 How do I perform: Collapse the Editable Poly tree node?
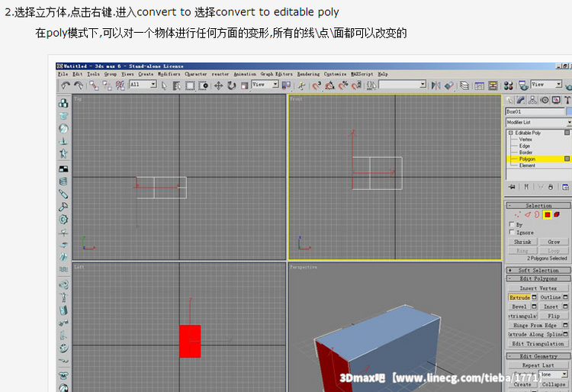(511, 133)
